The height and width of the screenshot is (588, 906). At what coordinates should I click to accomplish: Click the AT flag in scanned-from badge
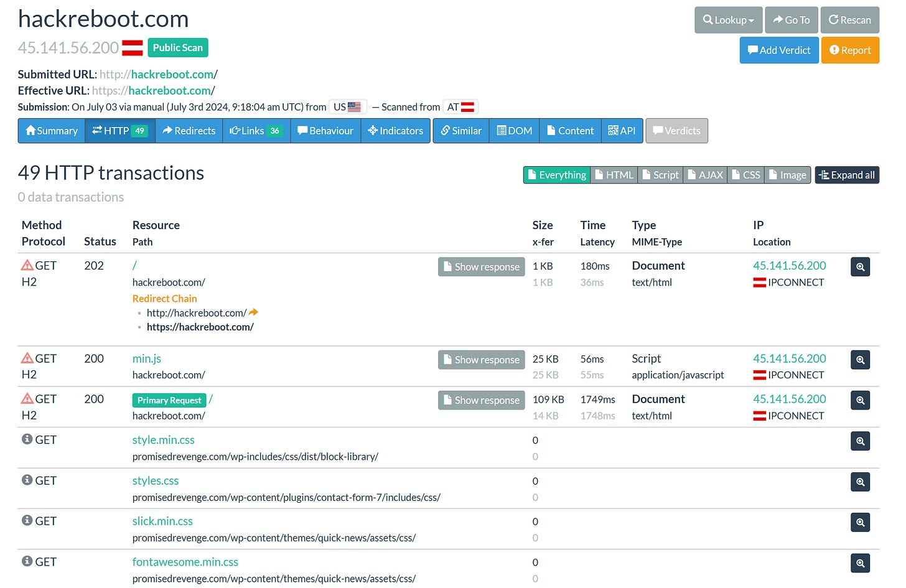click(467, 107)
